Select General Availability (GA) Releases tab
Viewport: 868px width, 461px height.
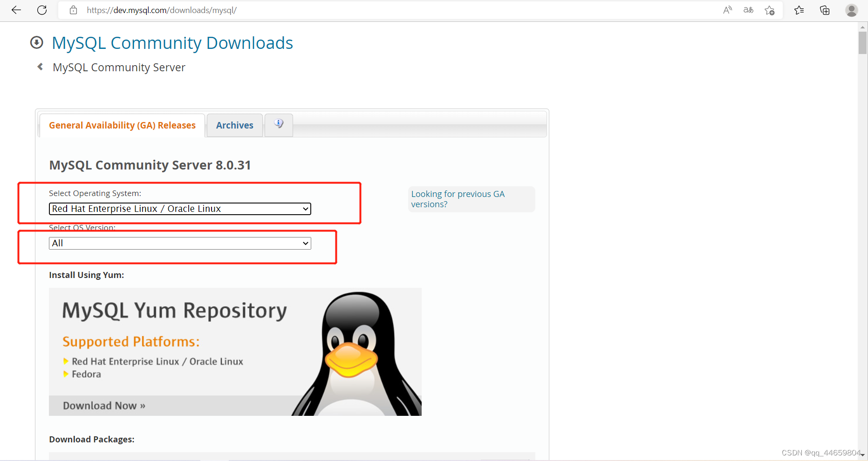click(122, 125)
